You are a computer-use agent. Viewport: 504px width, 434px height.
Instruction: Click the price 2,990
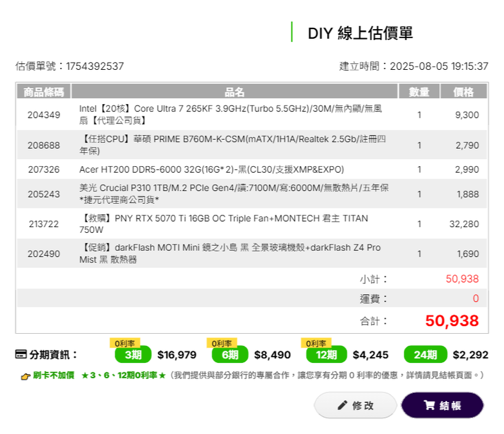pyautogui.click(x=467, y=169)
